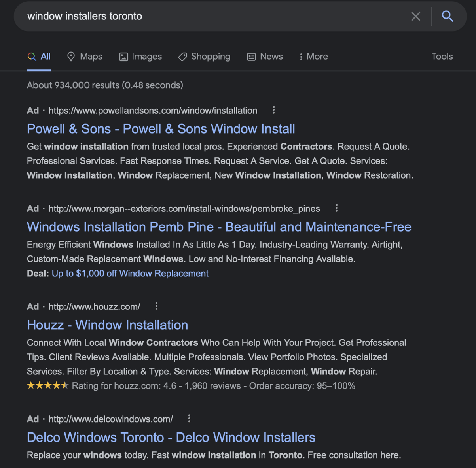
Task: Switch to the Maps tab
Action: click(x=85, y=57)
